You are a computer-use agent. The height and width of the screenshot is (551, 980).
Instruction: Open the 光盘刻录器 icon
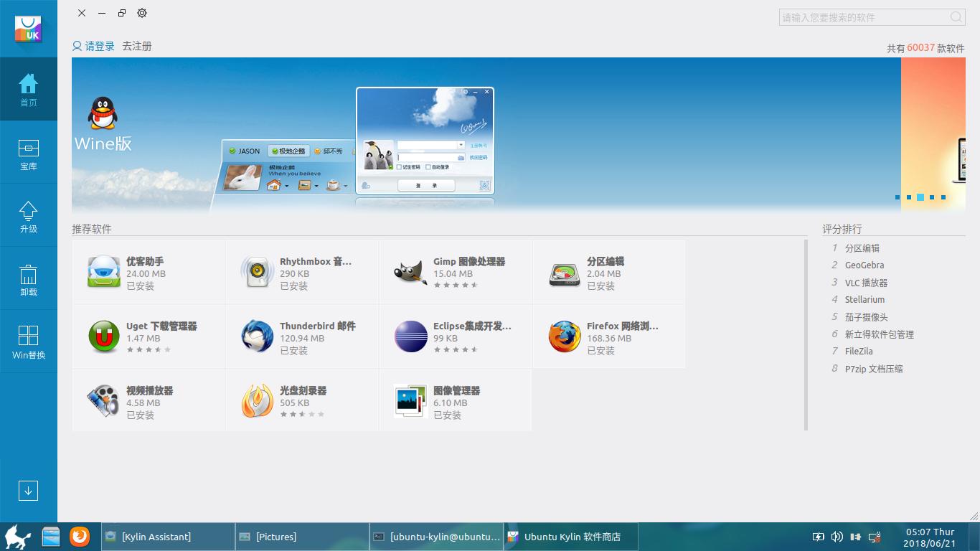(x=258, y=401)
